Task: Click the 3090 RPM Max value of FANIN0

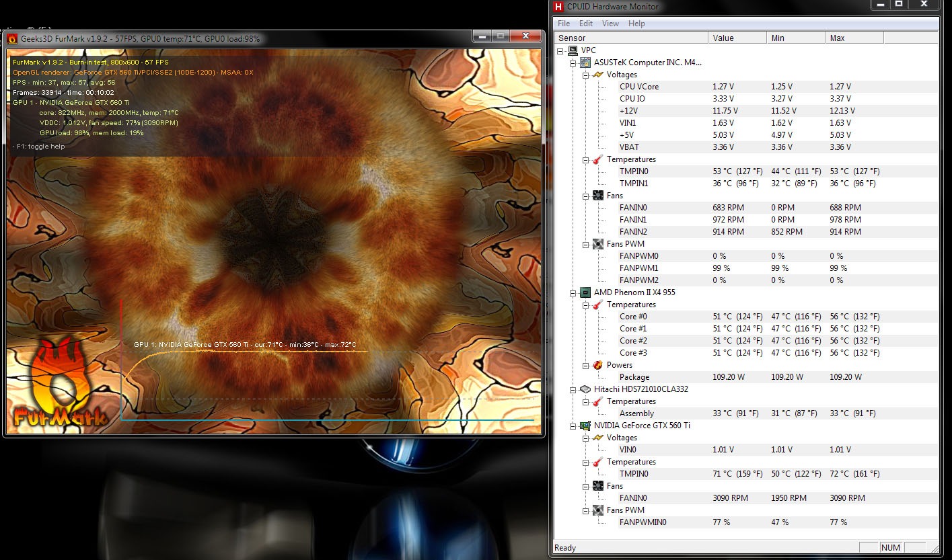Action: pos(847,498)
